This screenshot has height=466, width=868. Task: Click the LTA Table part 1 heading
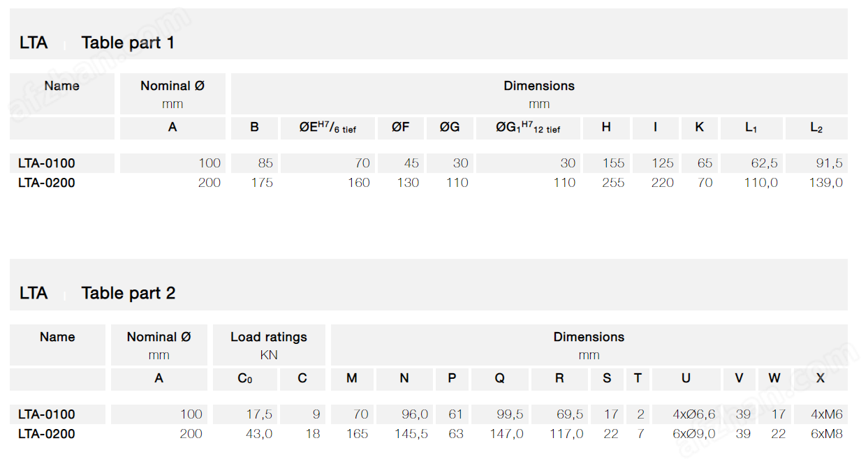(x=97, y=43)
